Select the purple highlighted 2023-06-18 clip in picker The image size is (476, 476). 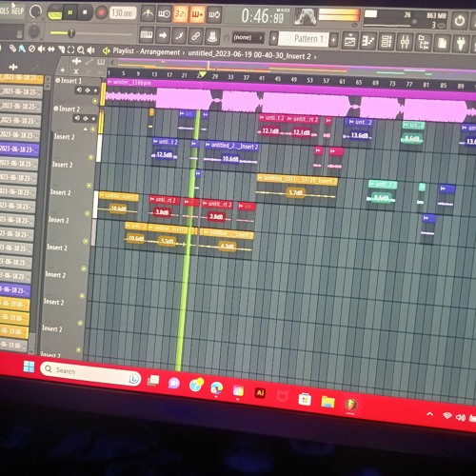click(19, 149)
